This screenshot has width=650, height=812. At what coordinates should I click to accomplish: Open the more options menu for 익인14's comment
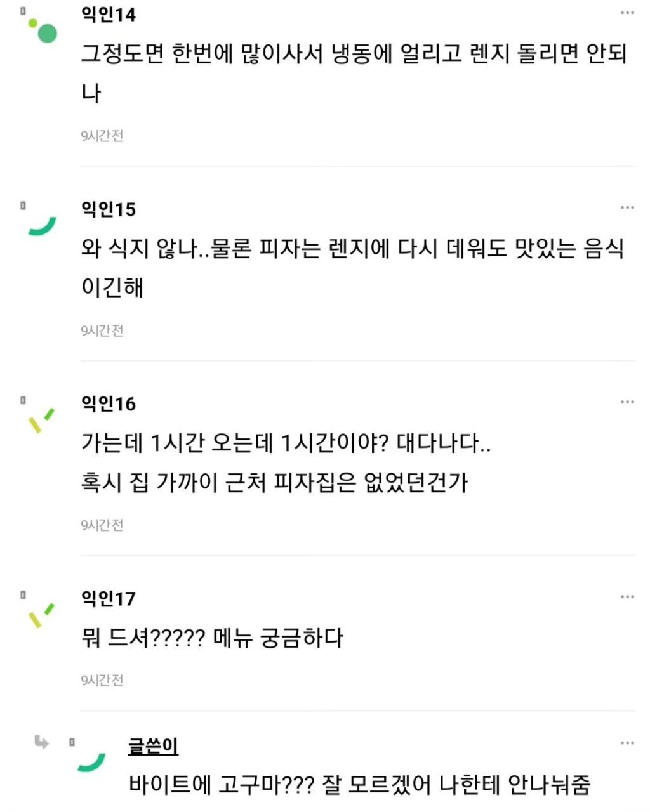[x=627, y=13]
